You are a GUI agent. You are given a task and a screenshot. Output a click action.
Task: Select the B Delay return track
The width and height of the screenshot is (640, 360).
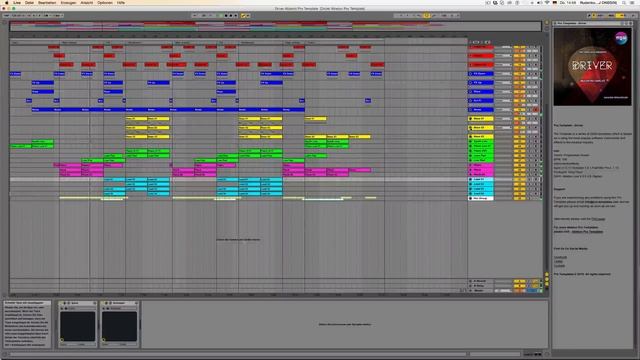[481, 286]
